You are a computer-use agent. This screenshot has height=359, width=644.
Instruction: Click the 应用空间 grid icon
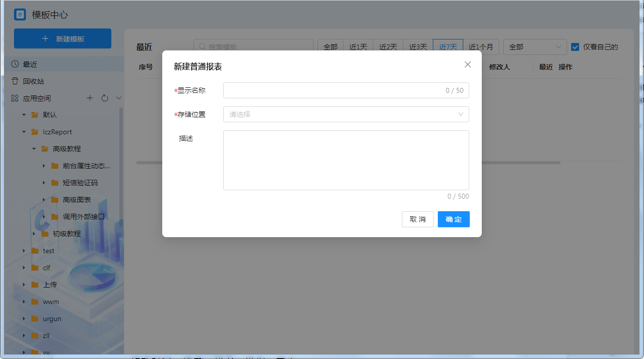[15, 98]
